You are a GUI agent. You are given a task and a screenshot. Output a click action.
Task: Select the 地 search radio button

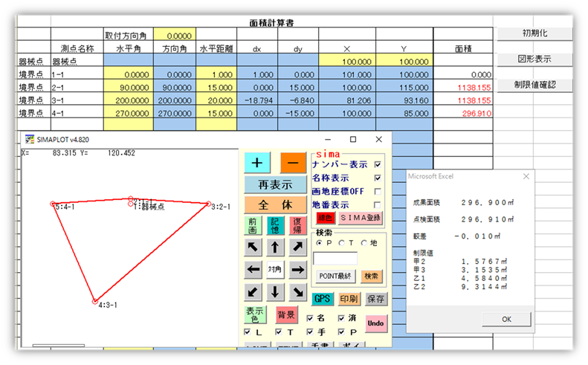point(364,242)
